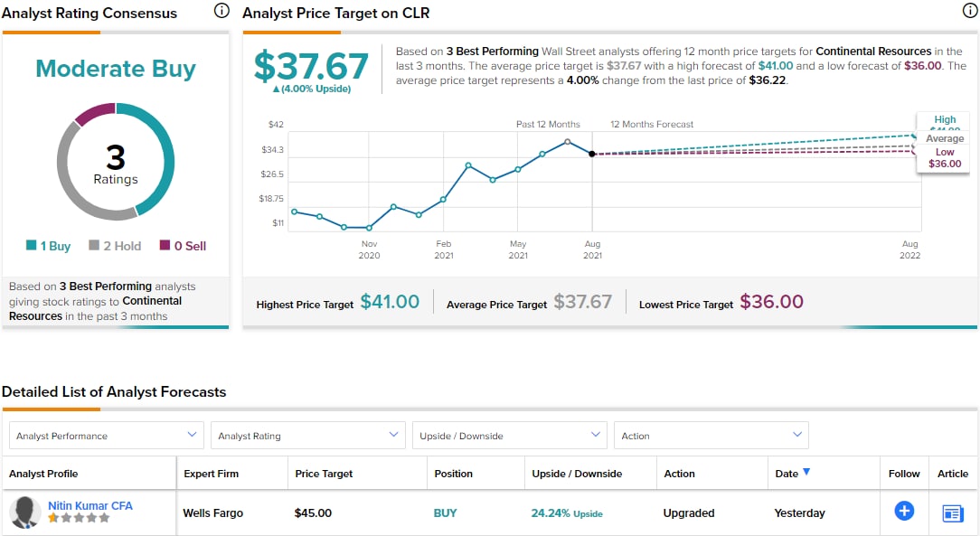The width and height of the screenshot is (980, 536).
Task: Sort by Price Target column header
Action: 324,474
